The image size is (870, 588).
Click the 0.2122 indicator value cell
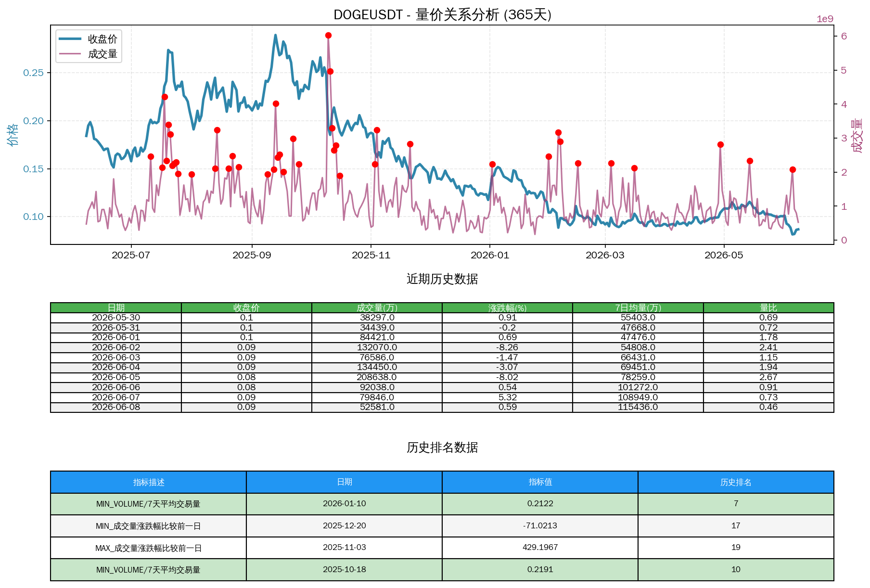[540, 504]
